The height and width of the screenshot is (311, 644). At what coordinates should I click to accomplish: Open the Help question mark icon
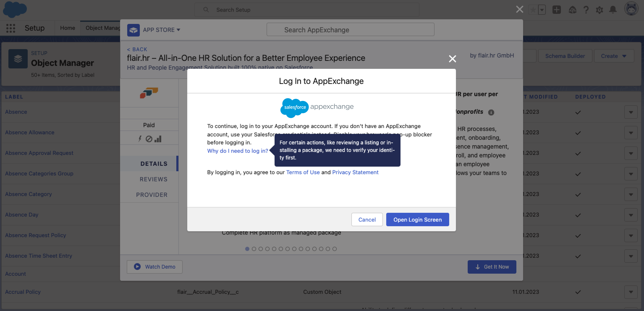tap(586, 10)
